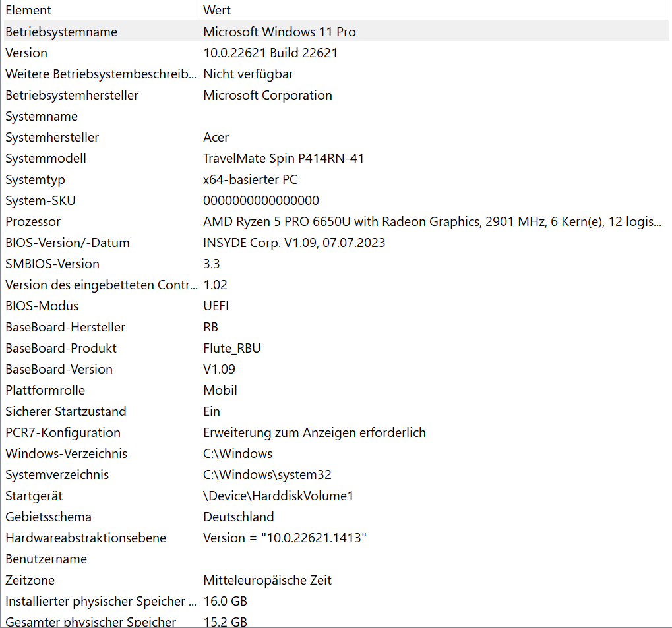Click the 1.02 controller version value
This screenshot has width=672, height=628.
[x=215, y=285]
